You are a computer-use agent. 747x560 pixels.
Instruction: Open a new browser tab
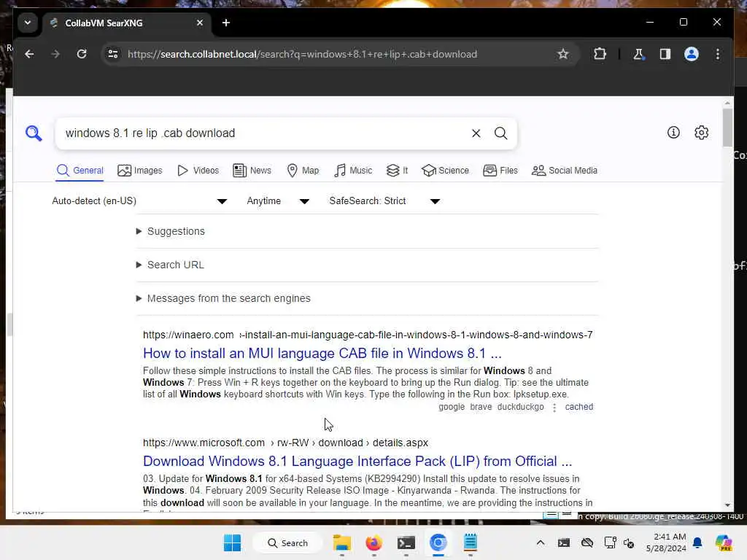click(226, 23)
